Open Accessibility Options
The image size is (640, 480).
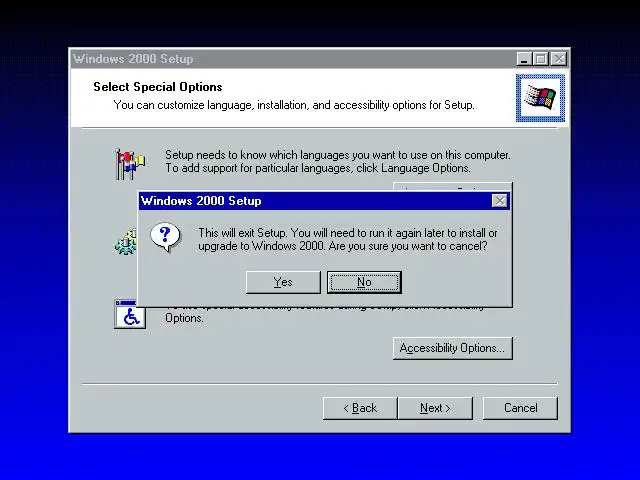[452, 348]
